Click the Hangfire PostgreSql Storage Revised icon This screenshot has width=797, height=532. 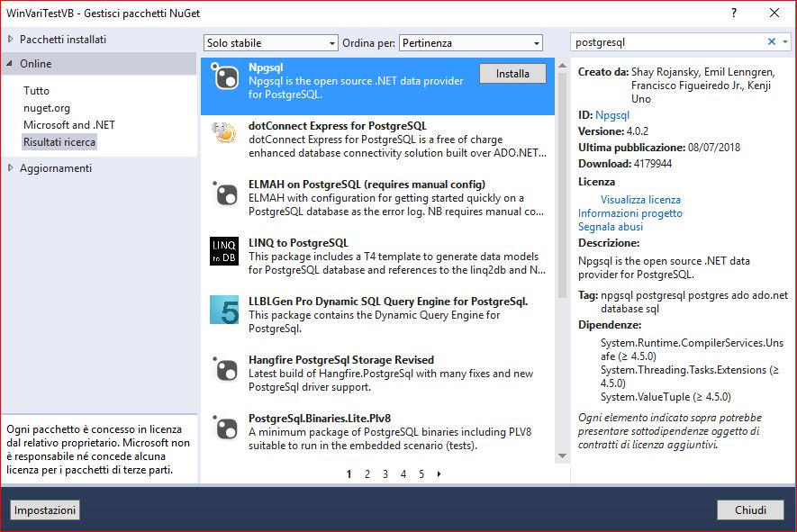(224, 369)
